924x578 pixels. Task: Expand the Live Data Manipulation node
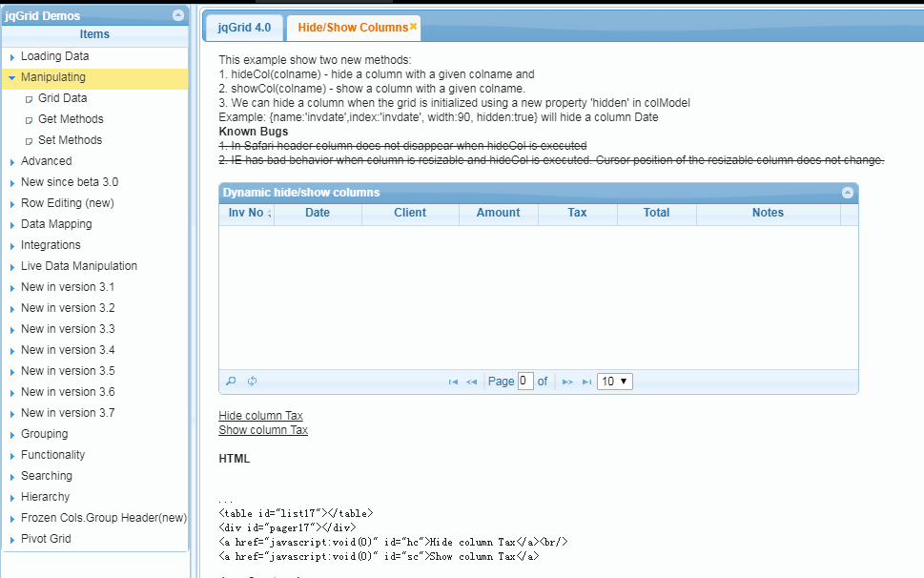coord(11,267)
